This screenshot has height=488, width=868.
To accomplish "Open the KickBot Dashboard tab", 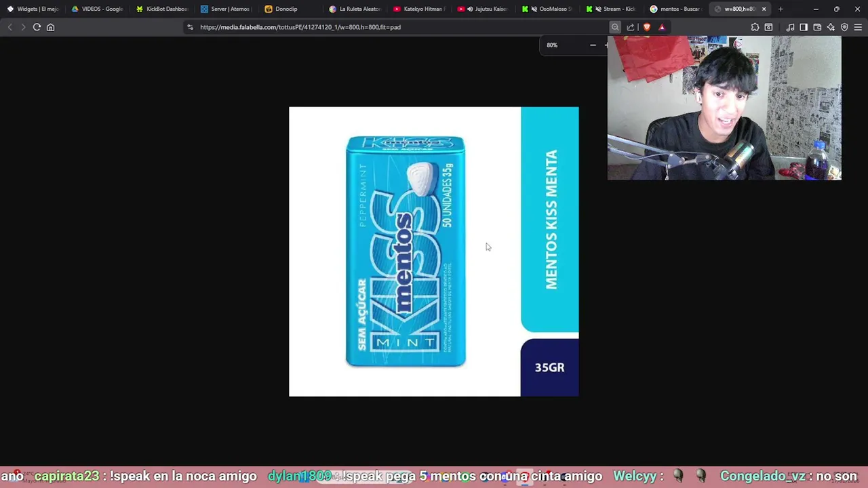I will [161, 9].
